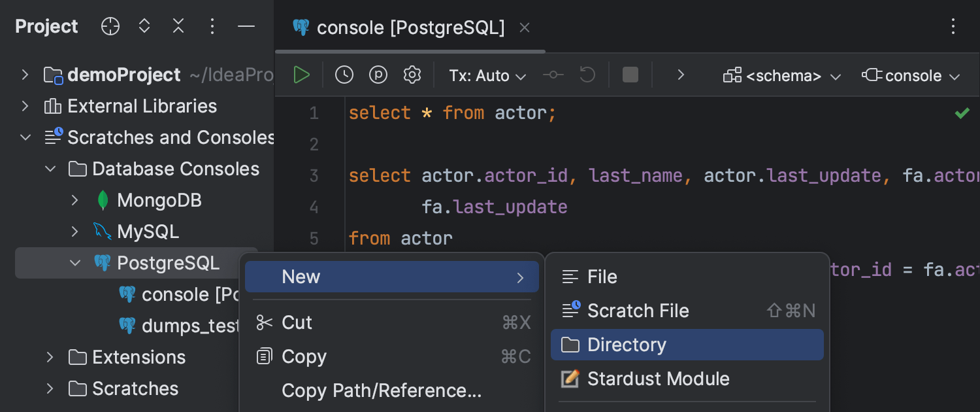Select opened file using the crosshair icon

(110, 26)
